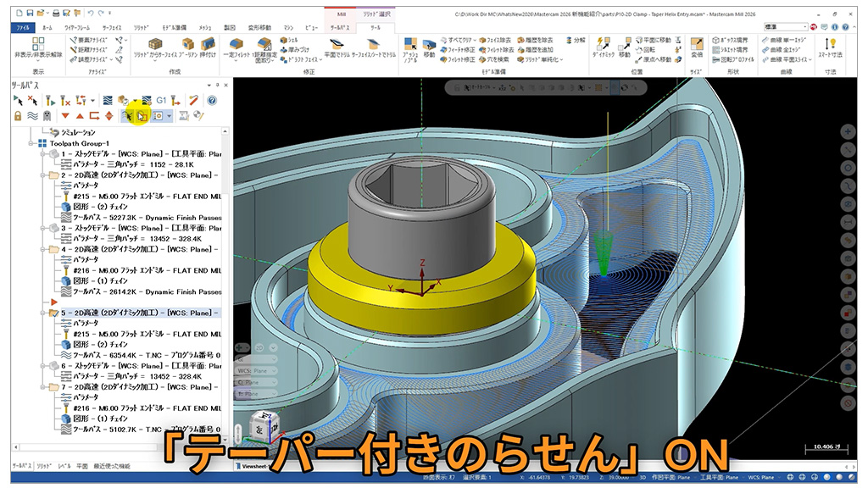Click the すべてクリア button
This screenshot has height=488, width=868.
pyautogui.click(x=459, y=40)
